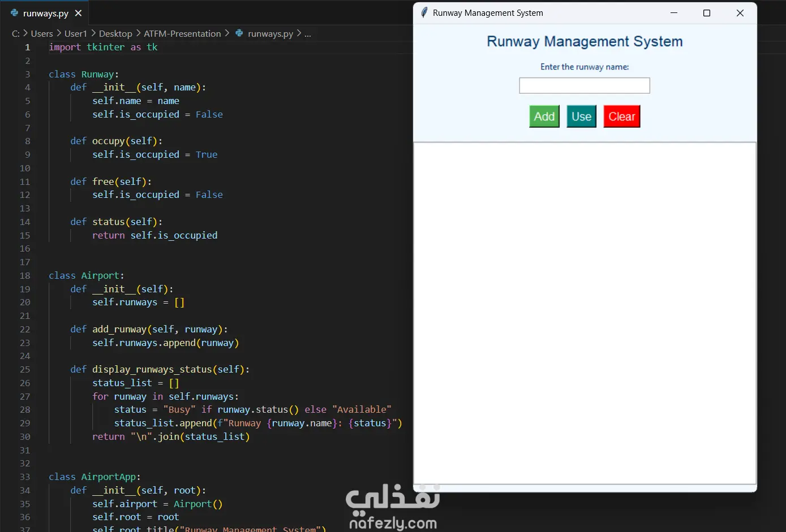Click the 'for runway in self.runways:' line
This screenshot has width=786, height=532.
[x=166, y=396]
